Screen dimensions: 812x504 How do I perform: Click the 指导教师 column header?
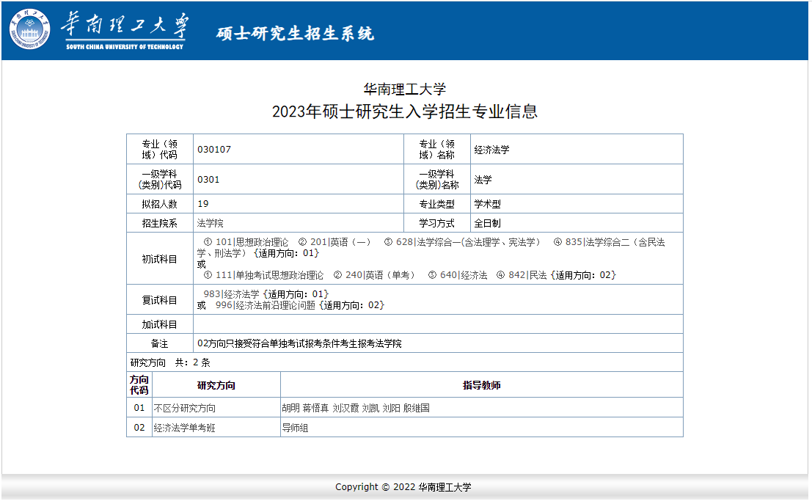click(x=482, y=385)
